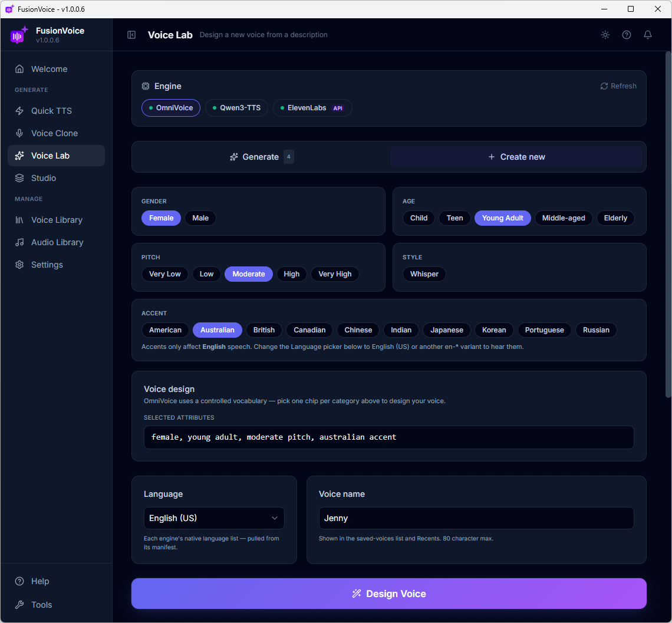The image size is (672, 623).
Task: Pick the Russian accent
Action: coord(596,330)
